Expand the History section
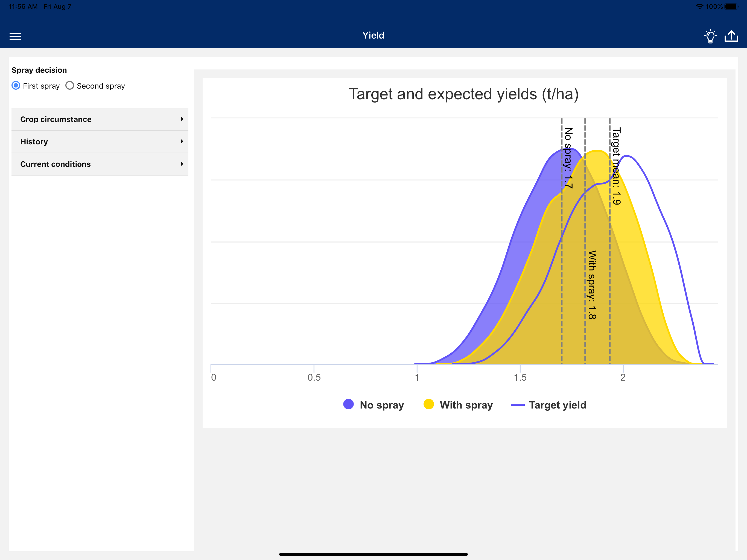Viewport: 747px width, 560px height. pos(34,142)
